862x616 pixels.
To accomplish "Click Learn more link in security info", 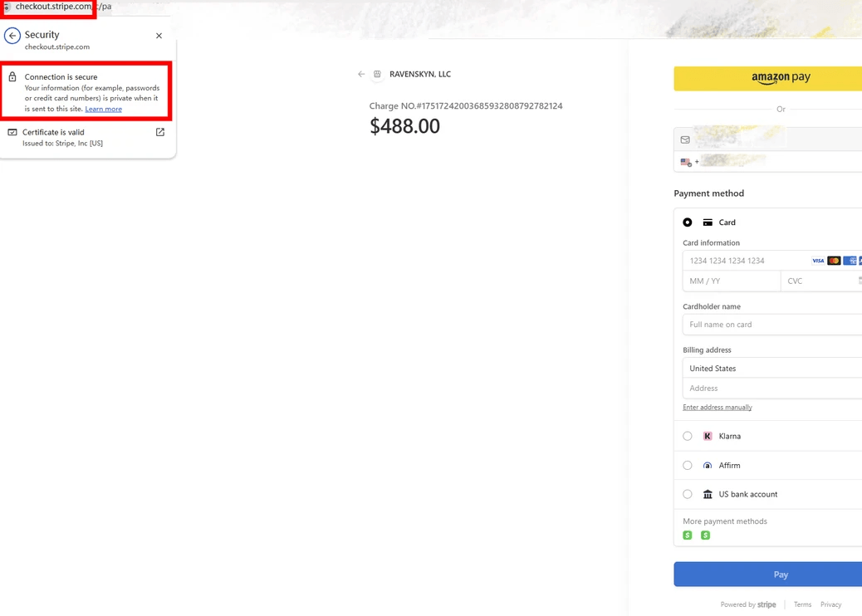I will point(103,109).
